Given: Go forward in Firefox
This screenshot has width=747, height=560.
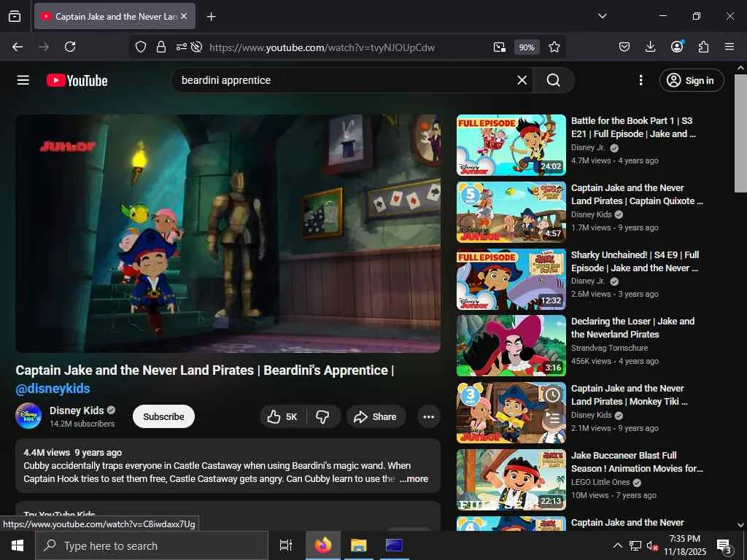Looking at the screenshot, I should tap(44, 47).
